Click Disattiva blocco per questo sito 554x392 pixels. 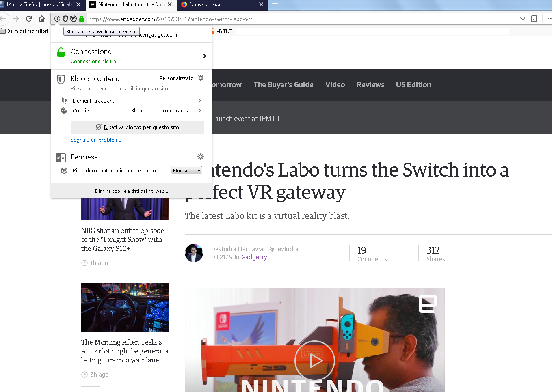137,127
